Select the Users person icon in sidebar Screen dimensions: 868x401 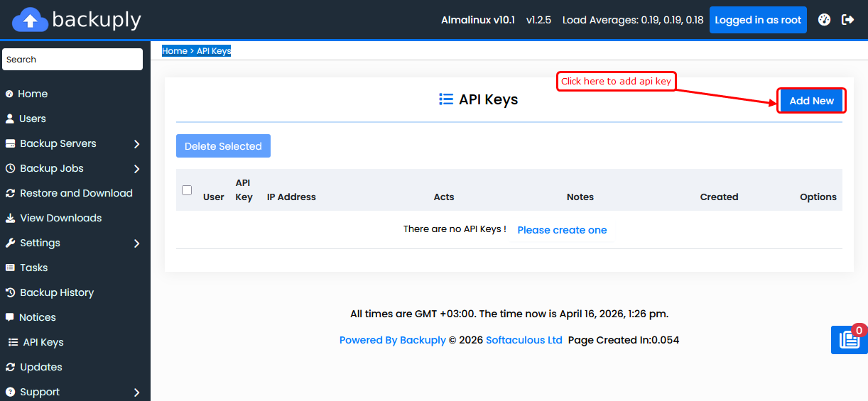coord(10,119)
